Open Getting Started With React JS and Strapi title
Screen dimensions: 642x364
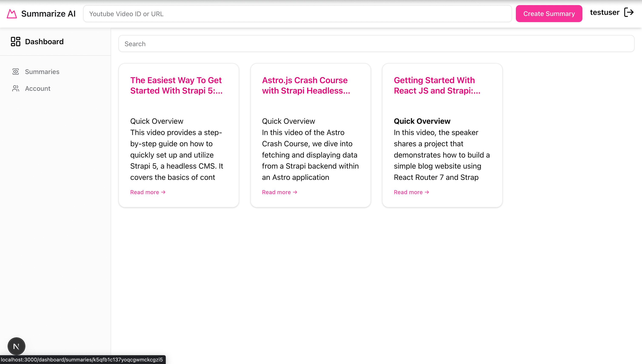click(x=437, y=85)
